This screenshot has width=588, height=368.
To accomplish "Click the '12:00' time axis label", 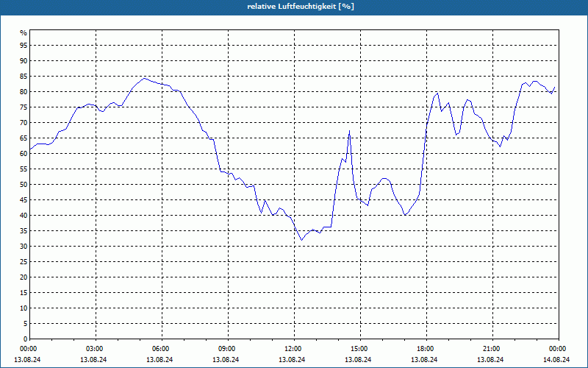I will tap(293, 349).
